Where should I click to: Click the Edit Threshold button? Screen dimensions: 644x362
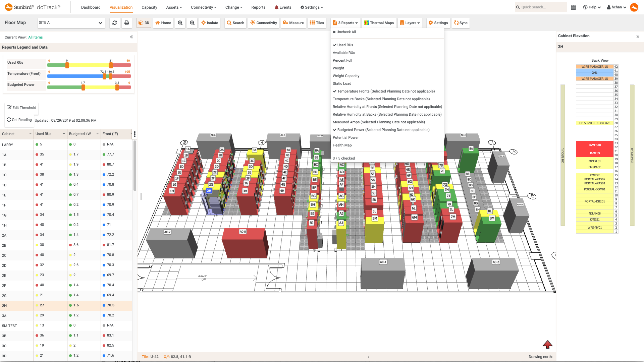click(21, 107)
